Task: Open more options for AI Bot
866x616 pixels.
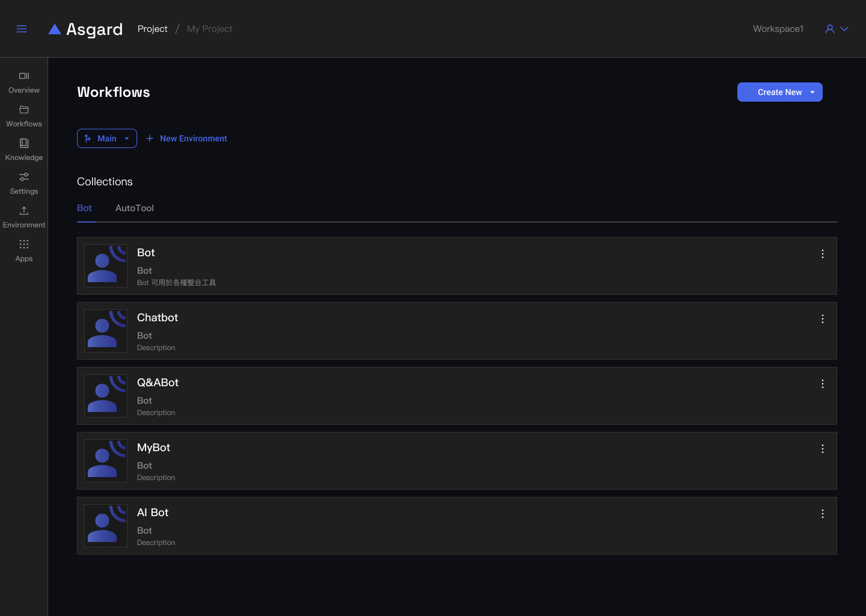Action: coord(823,514)
